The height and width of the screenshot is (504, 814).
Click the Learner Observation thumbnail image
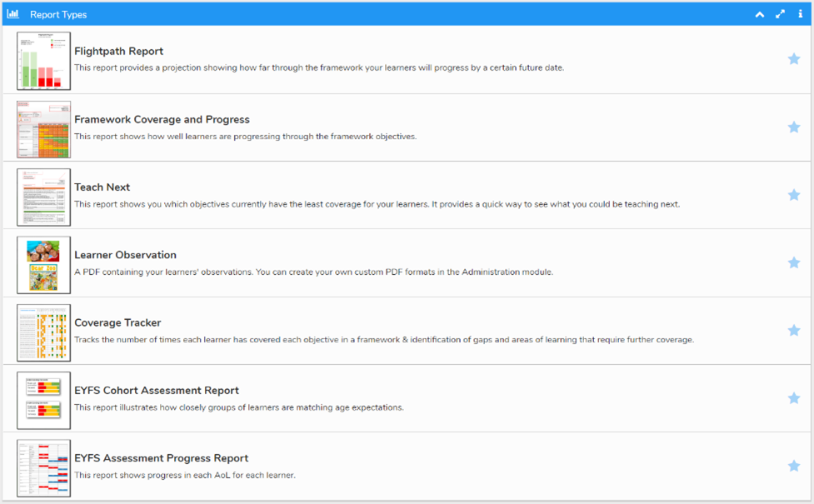[43, 264]
